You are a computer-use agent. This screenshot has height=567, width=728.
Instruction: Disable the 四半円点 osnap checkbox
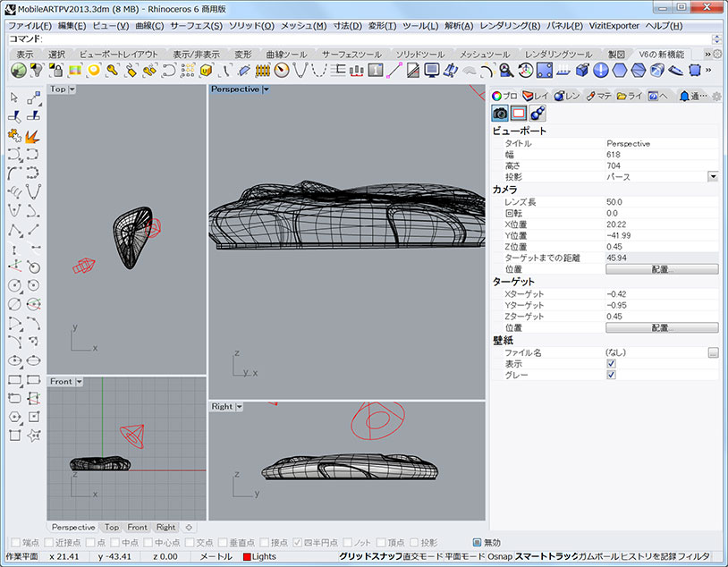(x=298, y=543)
